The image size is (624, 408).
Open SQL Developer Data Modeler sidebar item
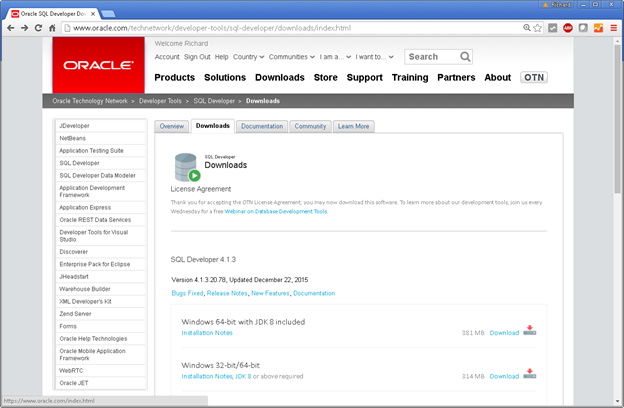(100, 176)
